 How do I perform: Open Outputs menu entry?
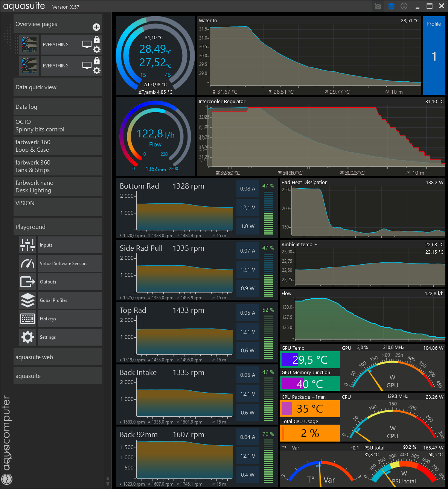[70, 282]
